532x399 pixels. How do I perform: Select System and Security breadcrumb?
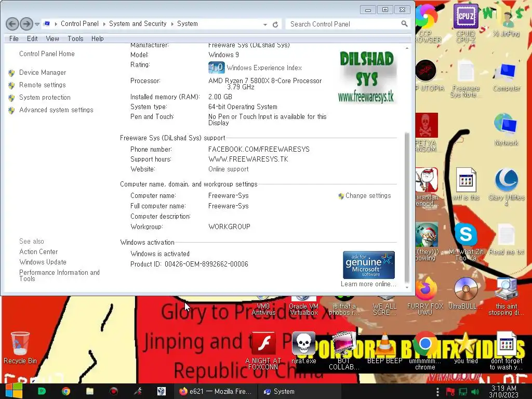tap(138, 24)
